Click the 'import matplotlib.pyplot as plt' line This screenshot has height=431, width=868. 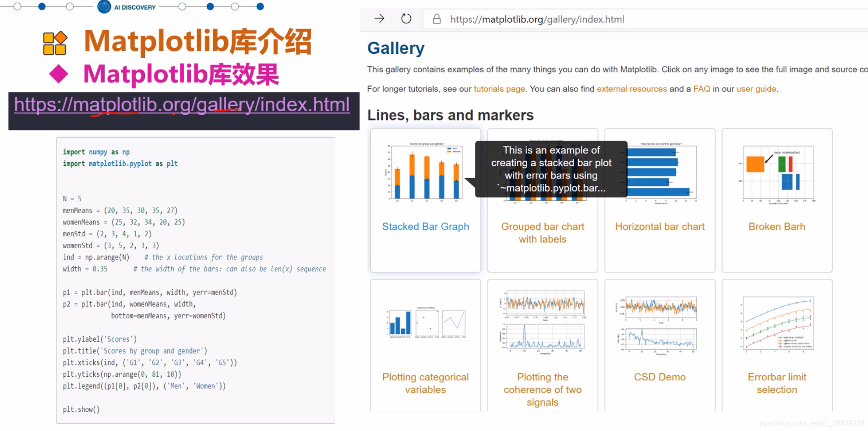[x=120, y=164]
